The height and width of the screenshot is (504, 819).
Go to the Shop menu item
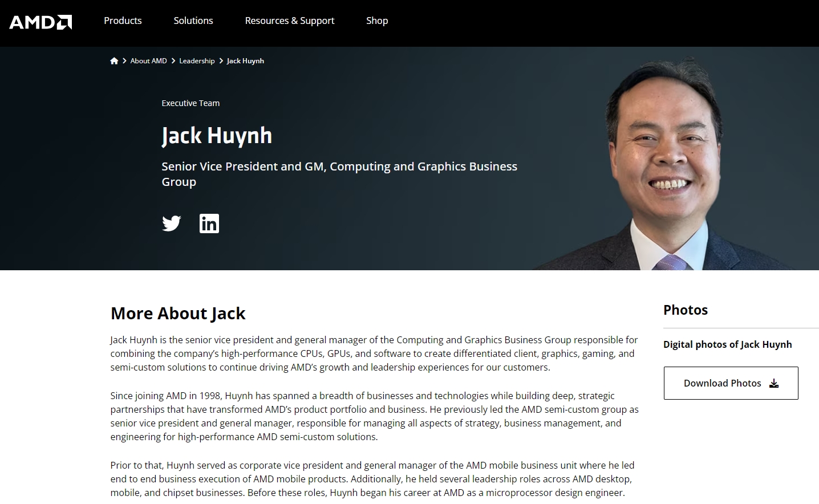point(377,21)
